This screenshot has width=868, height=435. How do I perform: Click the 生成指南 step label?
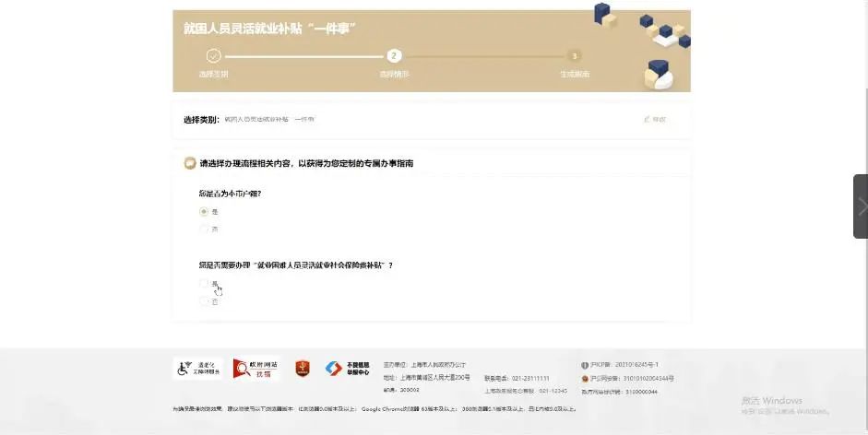pos(575,74)
